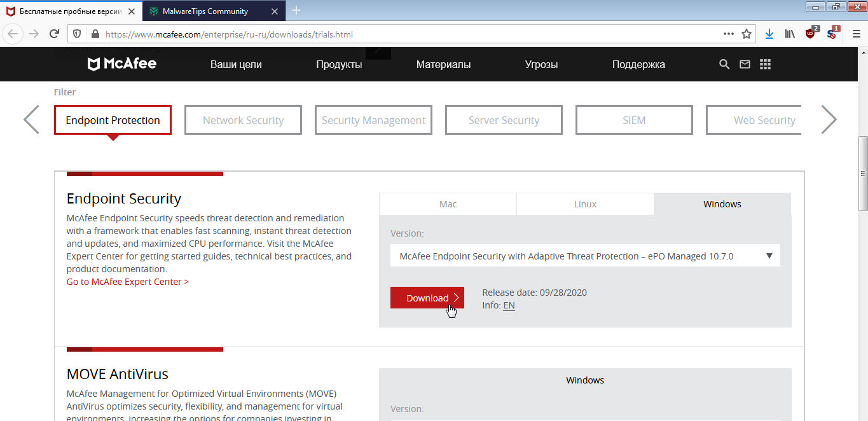Open Материалы menu
This screenshot has height=421, width=868.
[443, 64]
